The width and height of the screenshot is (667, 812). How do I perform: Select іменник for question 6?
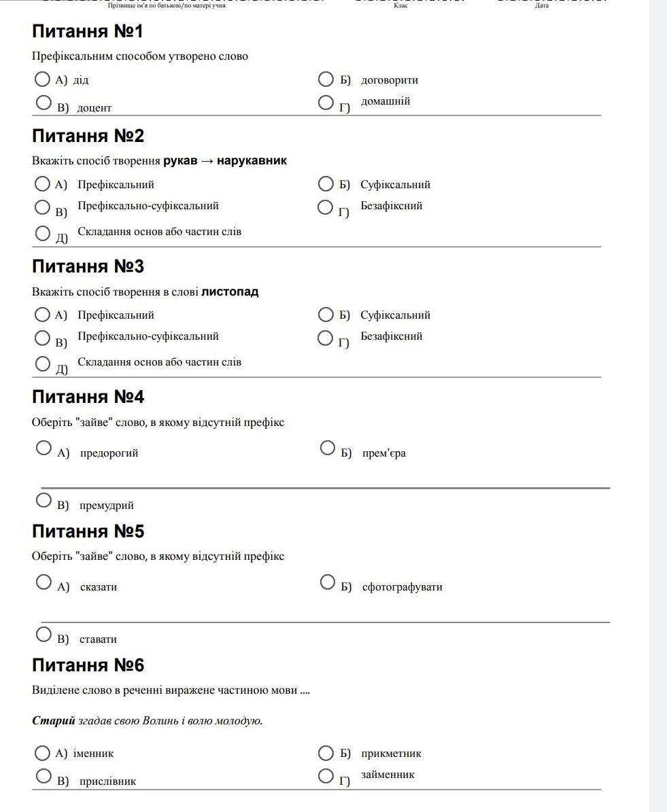point(42,753)
